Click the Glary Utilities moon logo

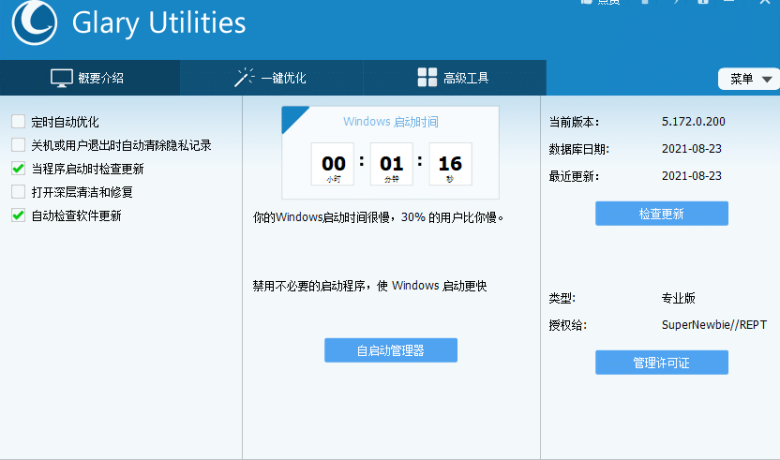pyautogui.click(x=34, y=22)
